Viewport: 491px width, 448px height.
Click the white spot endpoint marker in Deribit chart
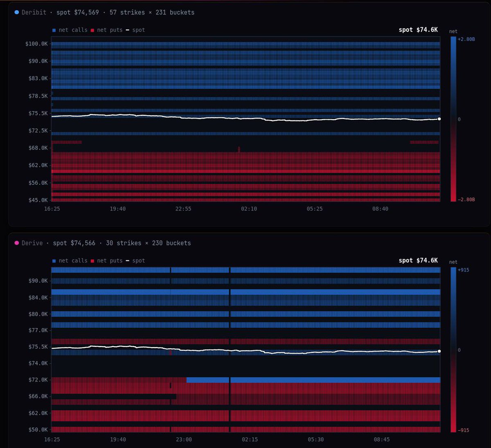439,119
